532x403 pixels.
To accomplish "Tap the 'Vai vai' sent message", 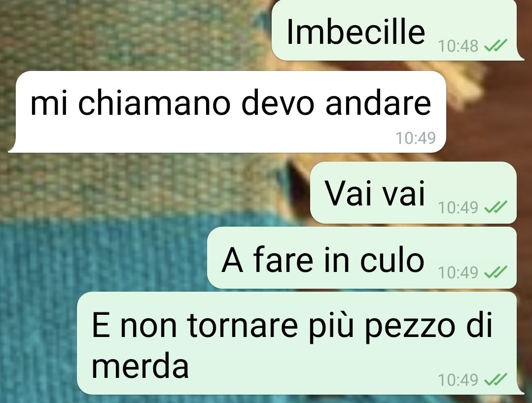I will [x=413, y=193].
